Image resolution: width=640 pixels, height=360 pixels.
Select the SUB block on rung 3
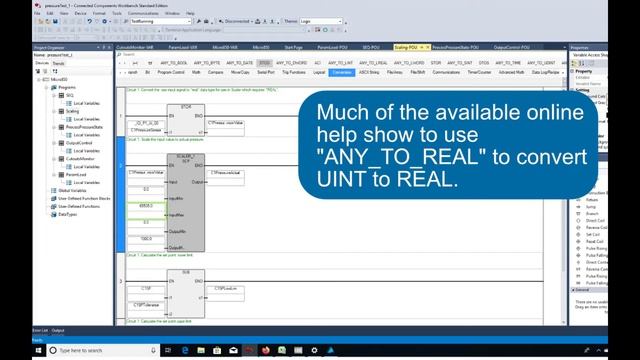click(186, 293)
